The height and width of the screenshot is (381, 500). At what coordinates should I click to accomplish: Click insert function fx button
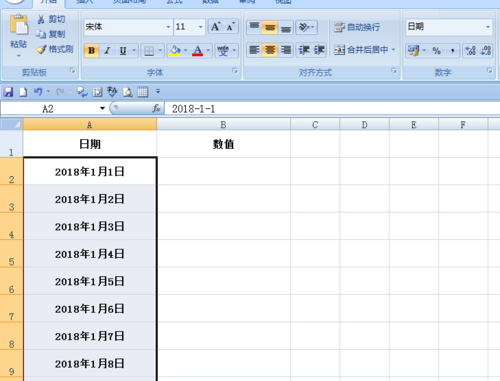pyautogui.click(x=156, y=108)
